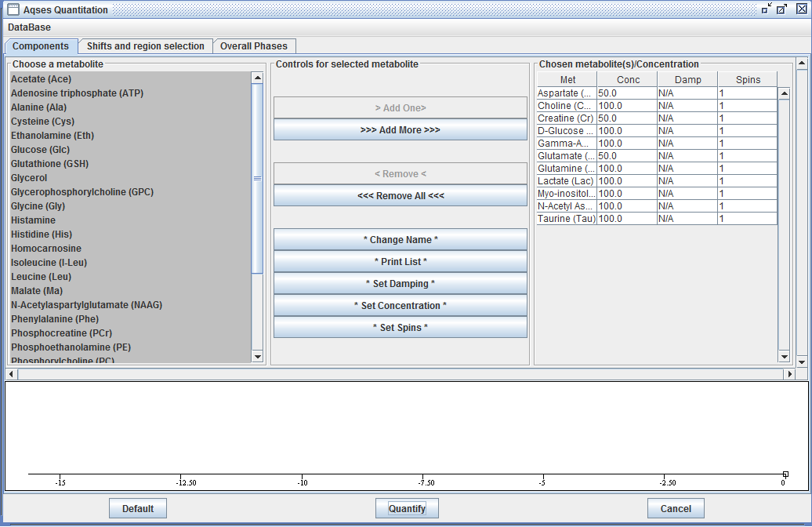
Task: Click the Change Name button
Action: pyautogui.click(x=401, y=240)
